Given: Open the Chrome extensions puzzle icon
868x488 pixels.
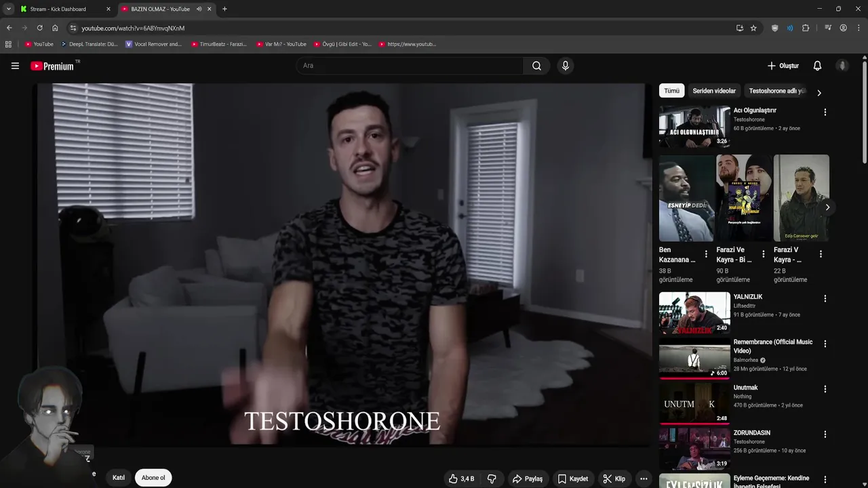Looking at the screenshot, I should click(x=806, y=28).
